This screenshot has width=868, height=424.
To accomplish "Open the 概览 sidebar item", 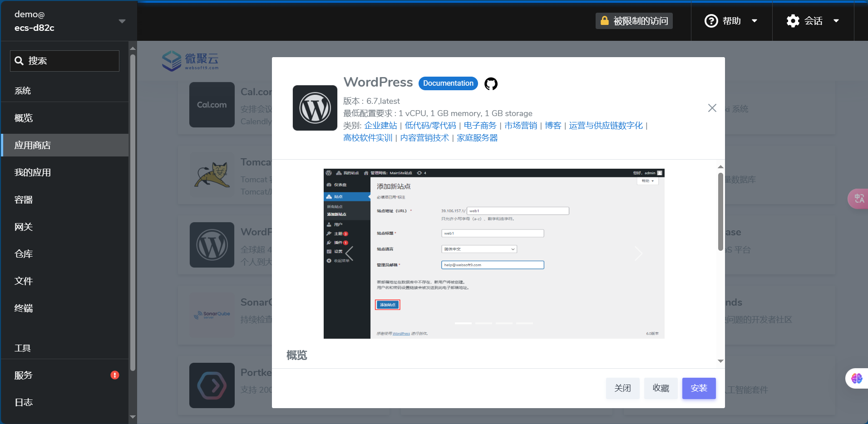I will pyautogui.click(x=65, y=118).
